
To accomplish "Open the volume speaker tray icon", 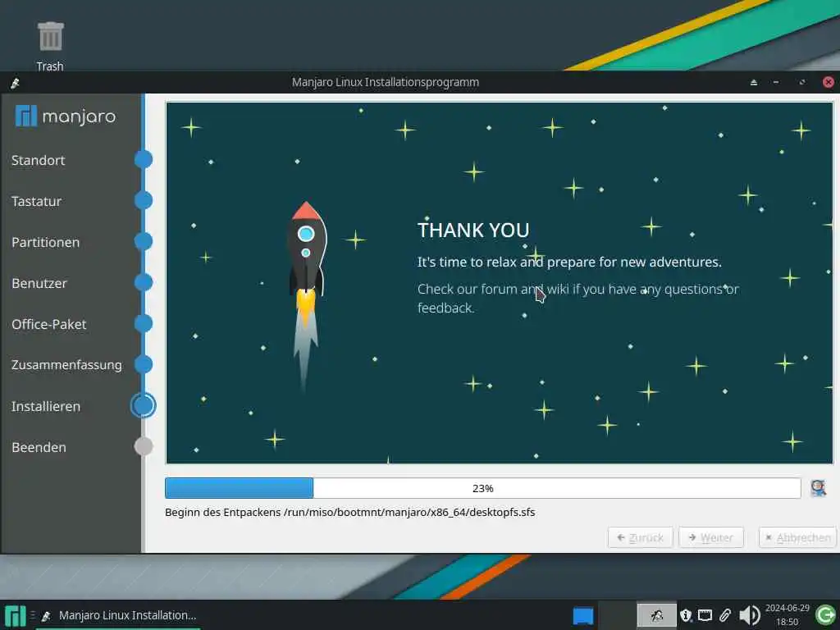I will (x=749, y=615).
